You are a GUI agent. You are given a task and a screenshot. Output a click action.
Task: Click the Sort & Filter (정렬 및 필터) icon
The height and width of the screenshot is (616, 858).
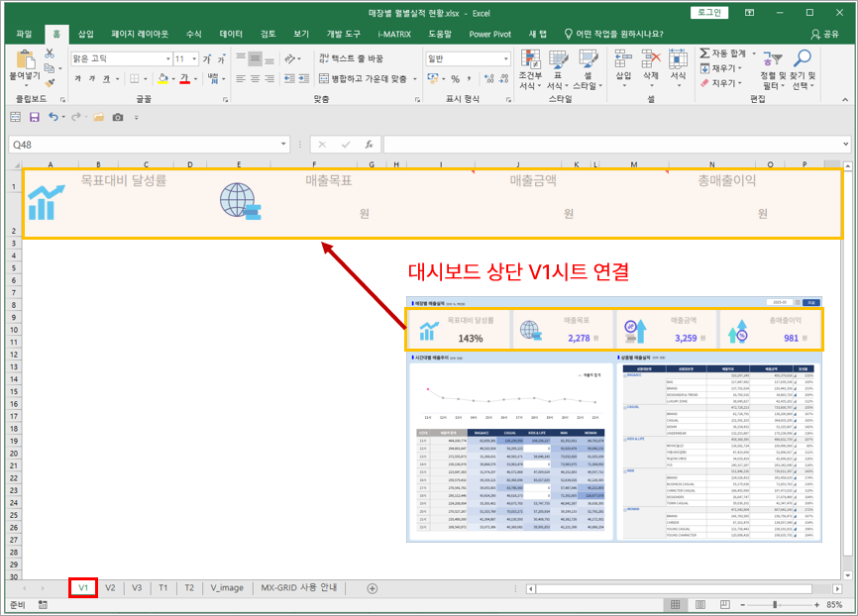pos(772,58)
